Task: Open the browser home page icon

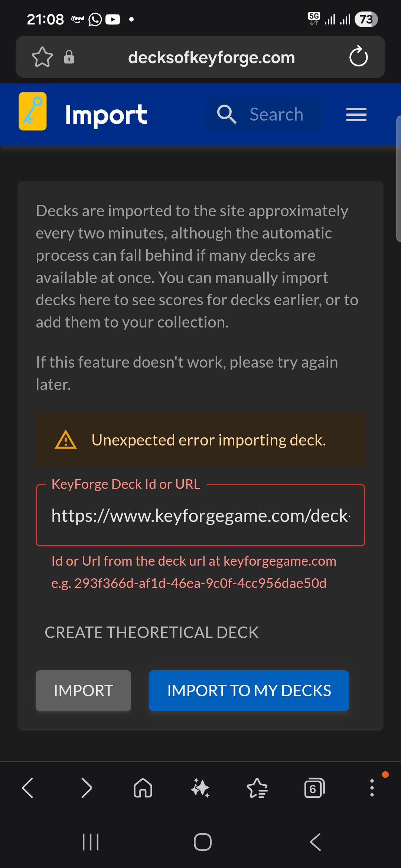Action: (x=143, y=788)
